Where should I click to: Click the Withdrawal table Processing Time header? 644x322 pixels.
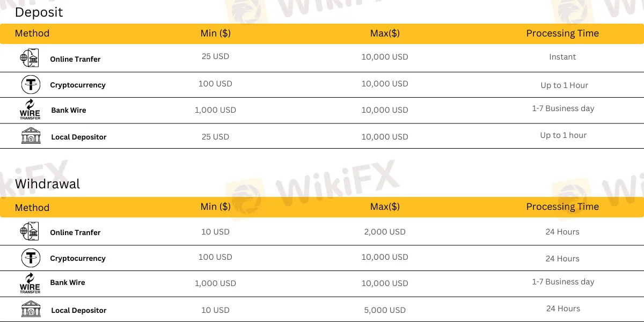pyautogui.click(x=562, y=207)
